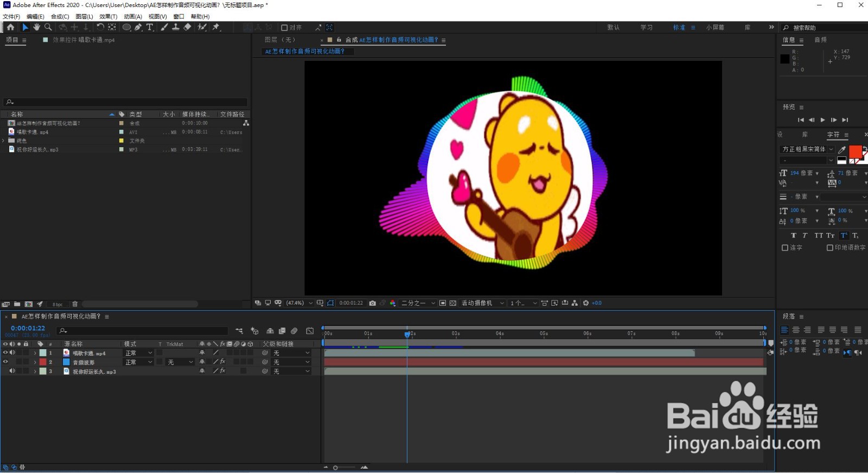
Task: Mute audio of layer 唱歌卡通.mp4
Action: pyautogui.click(x=12, y=353)
